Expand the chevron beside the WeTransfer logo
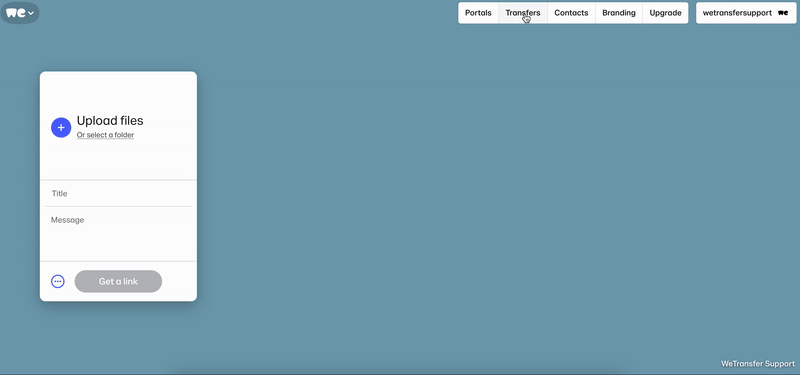800x375 pixels. pos(31,13)
